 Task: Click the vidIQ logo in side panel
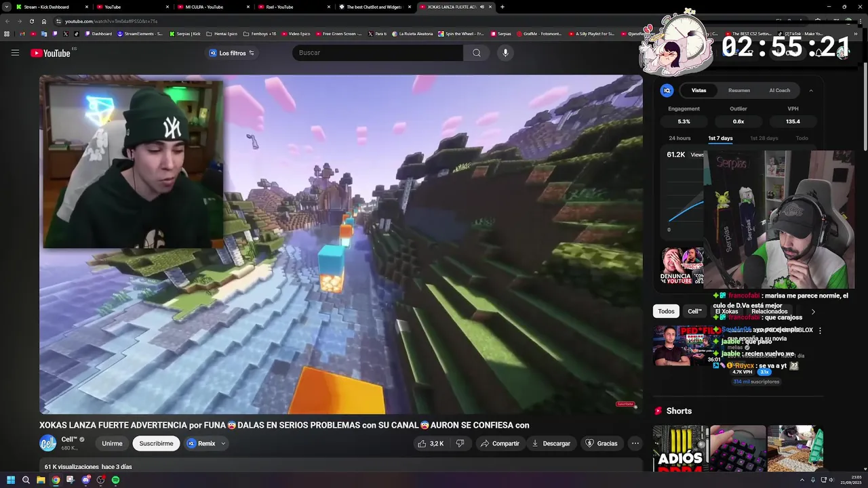click(667, 90)
